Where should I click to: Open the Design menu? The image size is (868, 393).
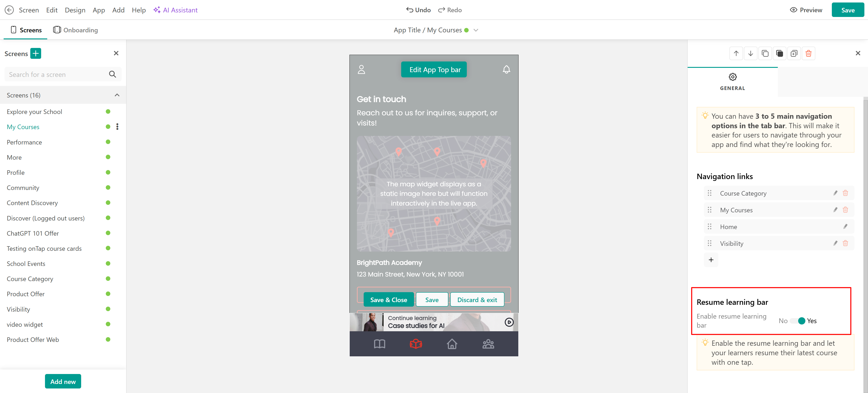click(x=75, y=10)
